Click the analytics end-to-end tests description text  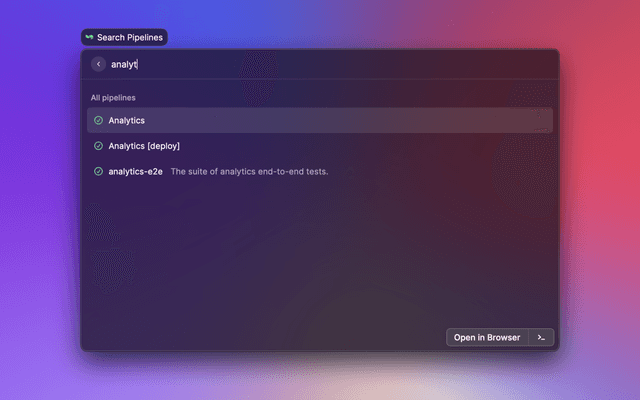(249, 171)
